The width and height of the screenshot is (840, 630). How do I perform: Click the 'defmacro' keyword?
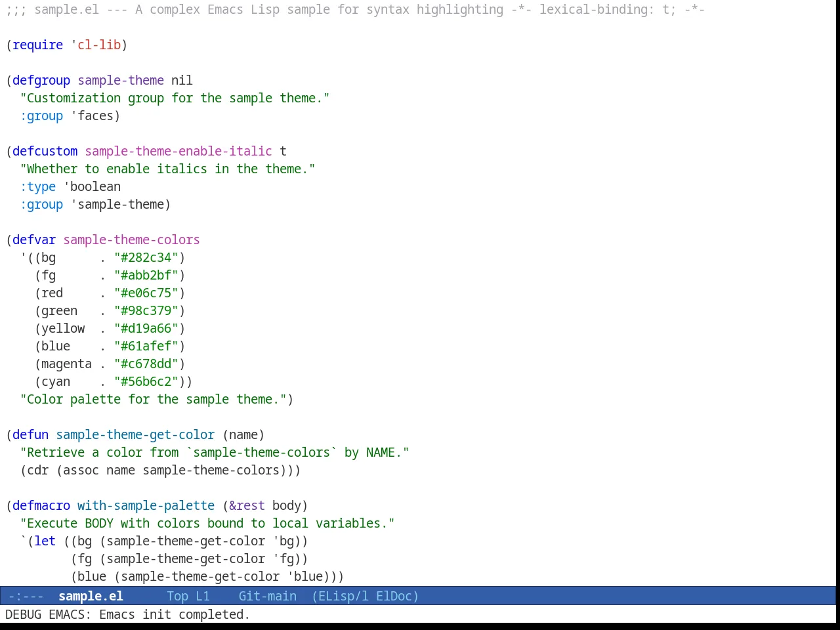[41, 505]
